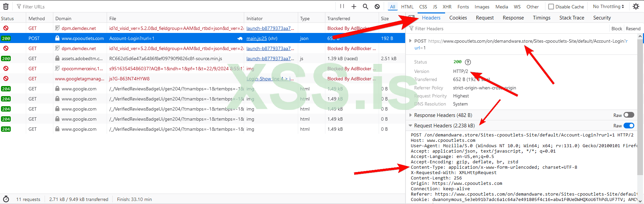Open the Stack Trace tab

[x=572, y=18]
